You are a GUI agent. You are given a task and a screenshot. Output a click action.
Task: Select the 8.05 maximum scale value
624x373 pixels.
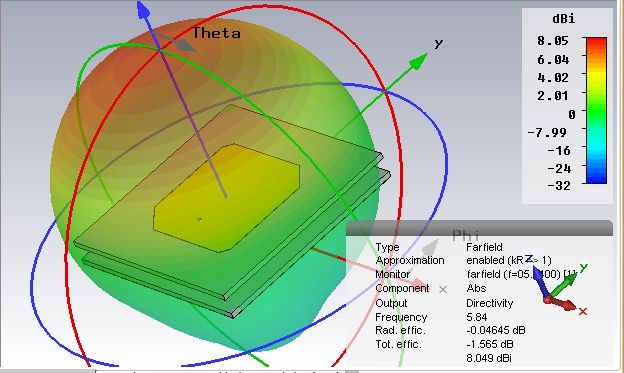click(553, 41)
